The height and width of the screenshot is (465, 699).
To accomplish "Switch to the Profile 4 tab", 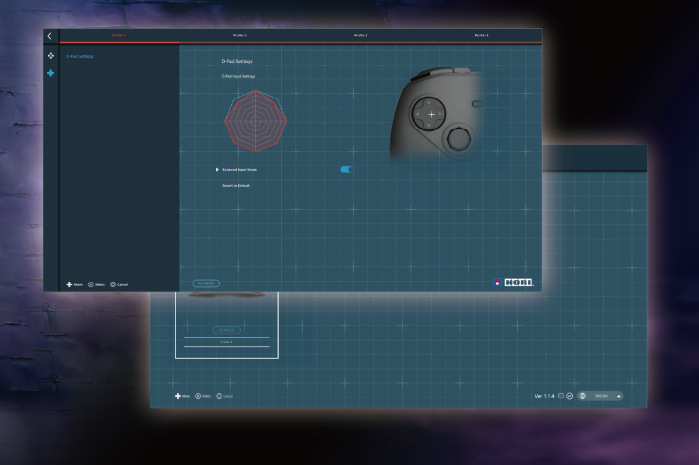I will pos(481,35).
